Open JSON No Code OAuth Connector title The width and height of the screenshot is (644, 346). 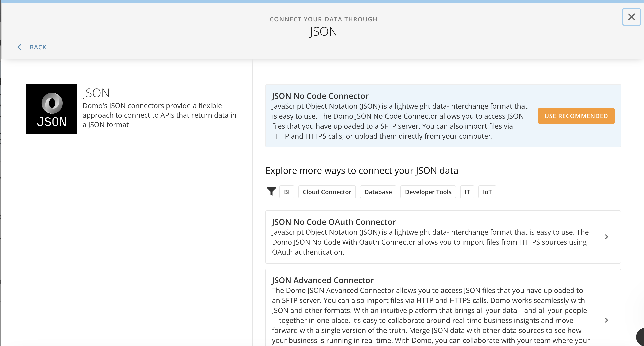tap(334, 222)
